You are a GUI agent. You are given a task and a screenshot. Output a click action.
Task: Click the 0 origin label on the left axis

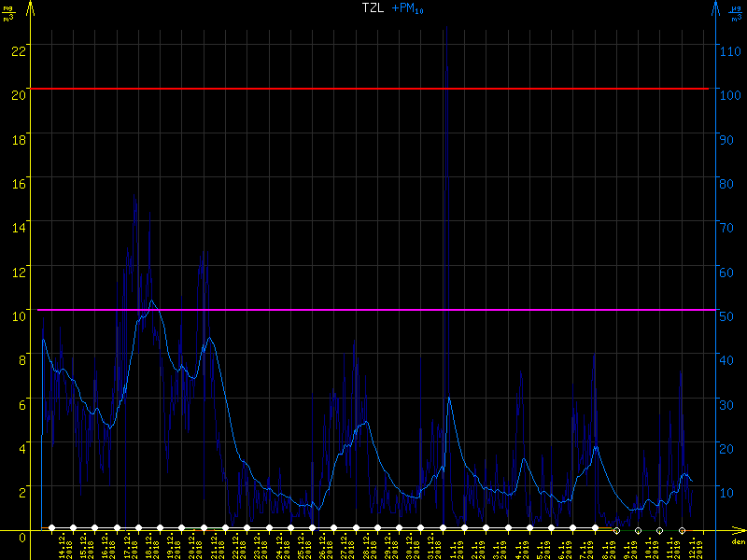tap(21, 538)
